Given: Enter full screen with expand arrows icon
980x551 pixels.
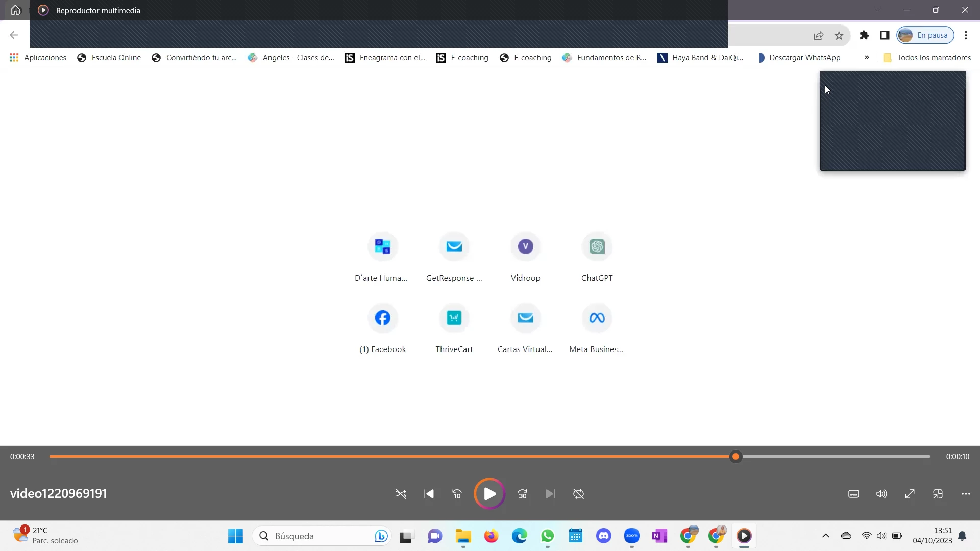Looking at the screenshot, I should (910, 494).
